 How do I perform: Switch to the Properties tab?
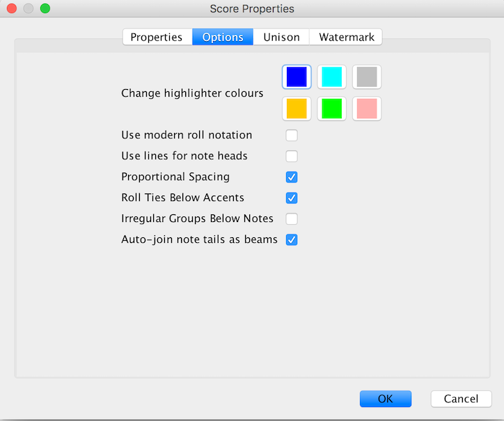[x=157, y=37]
